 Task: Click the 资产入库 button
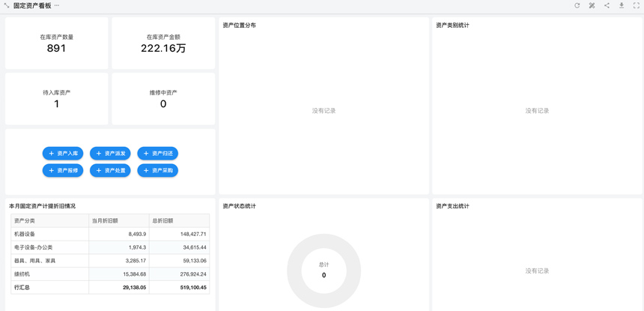point(63,154)
